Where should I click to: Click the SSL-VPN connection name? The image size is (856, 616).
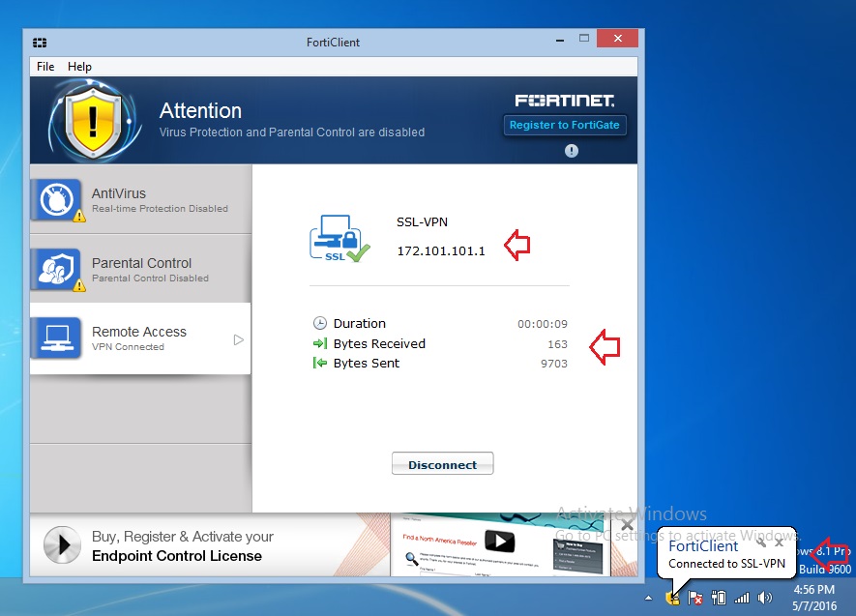pos(422,222)
